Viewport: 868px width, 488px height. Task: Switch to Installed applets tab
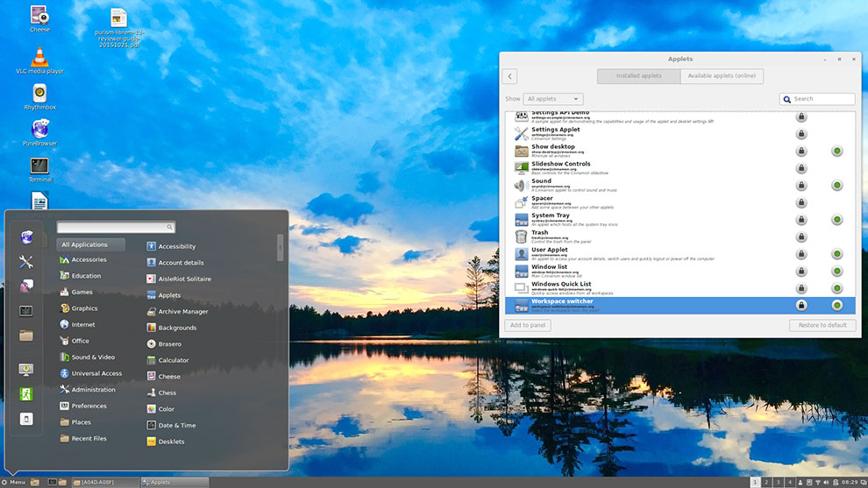coord(639,76)
